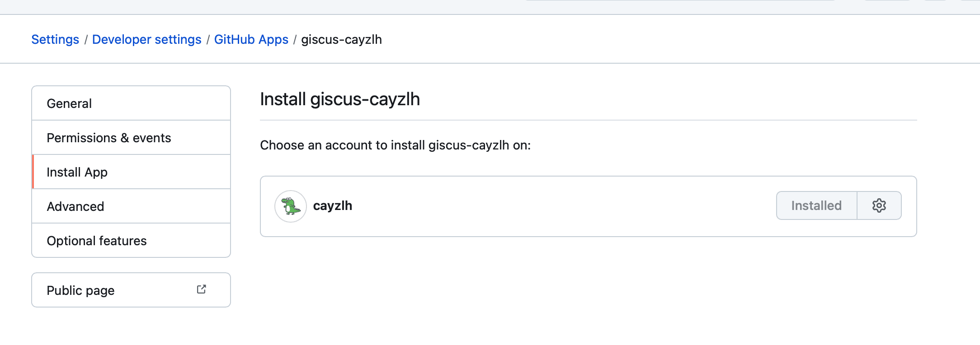Open the Advanced sidebar section
This screenshot has width=980, height=345.
point(75,206)
